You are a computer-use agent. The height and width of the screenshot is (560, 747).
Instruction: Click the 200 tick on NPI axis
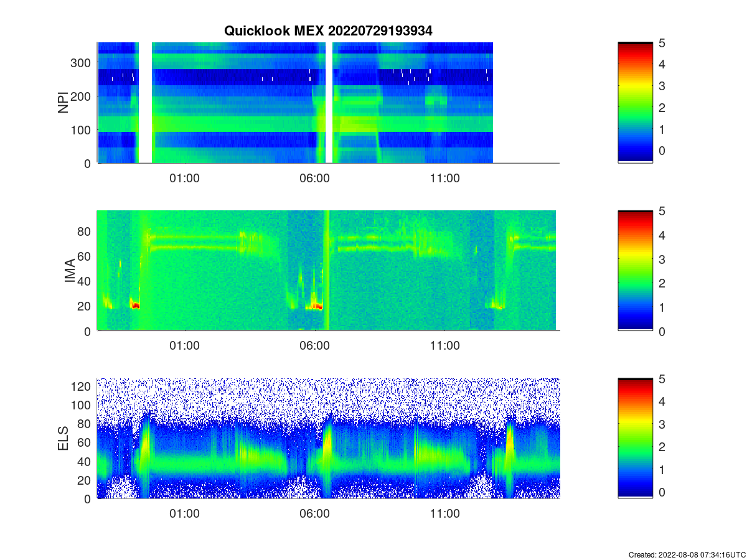(80, 96)
